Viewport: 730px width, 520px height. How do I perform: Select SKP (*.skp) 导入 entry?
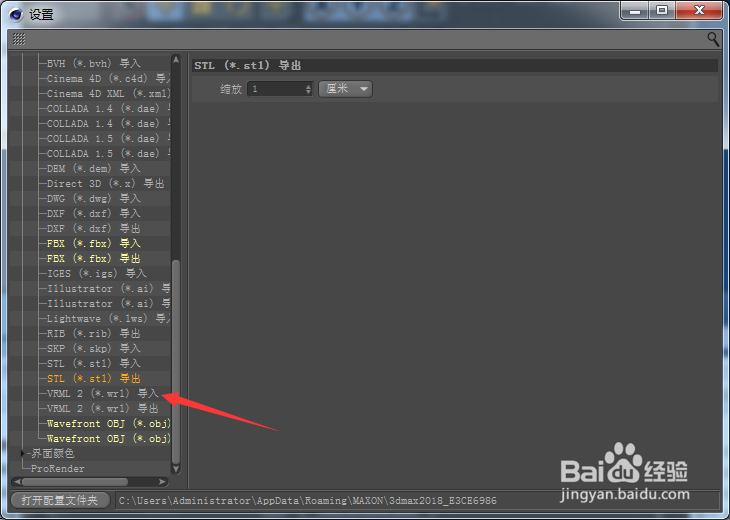click(x=93, y=348)
